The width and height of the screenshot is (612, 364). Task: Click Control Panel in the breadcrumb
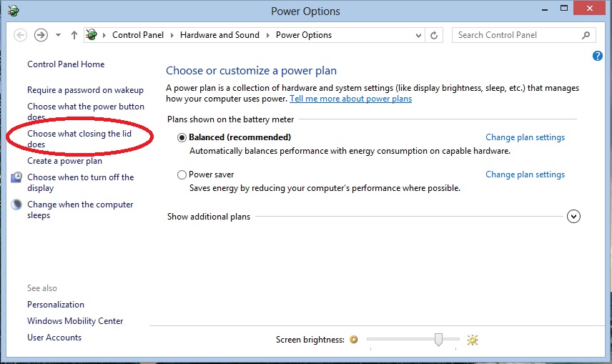click(138, 35)
